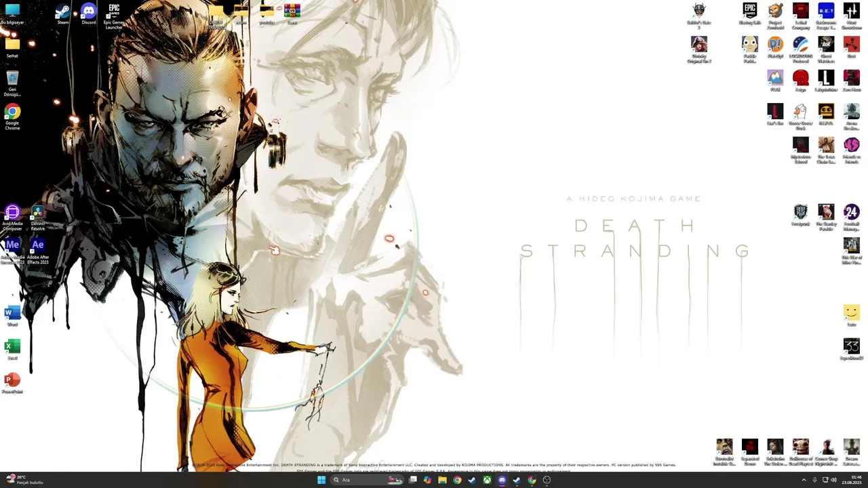Select the Expedition 33 shortcut
This screenshot has width=868, height=488.
[852, 349]
